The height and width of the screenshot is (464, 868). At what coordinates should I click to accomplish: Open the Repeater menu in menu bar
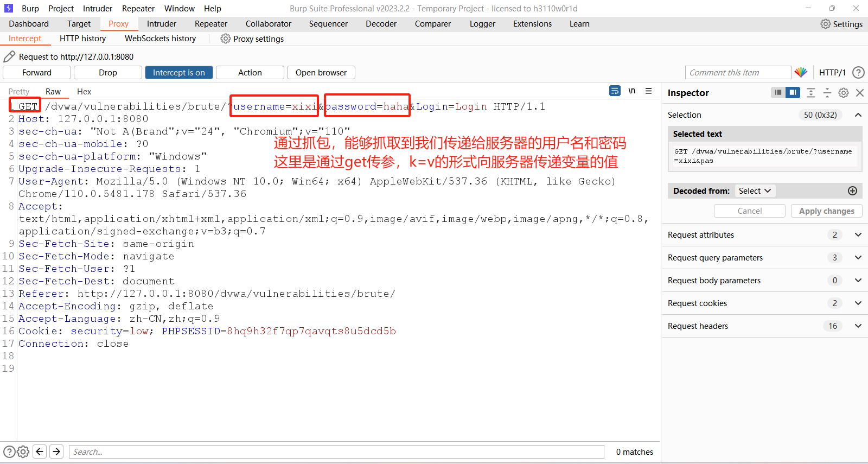point(138,8)
